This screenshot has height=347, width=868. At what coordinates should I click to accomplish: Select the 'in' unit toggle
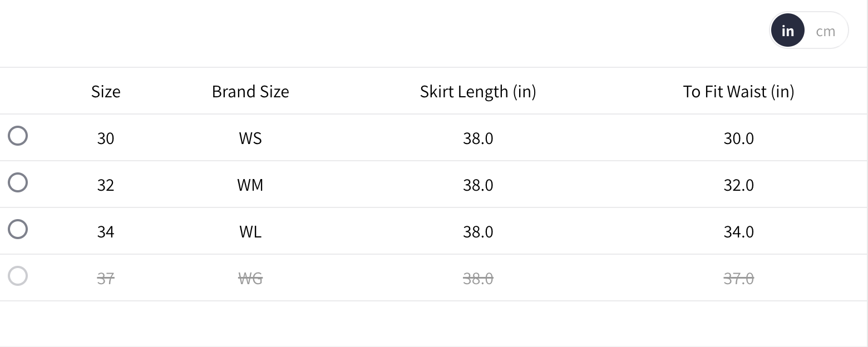pos(787,31)
